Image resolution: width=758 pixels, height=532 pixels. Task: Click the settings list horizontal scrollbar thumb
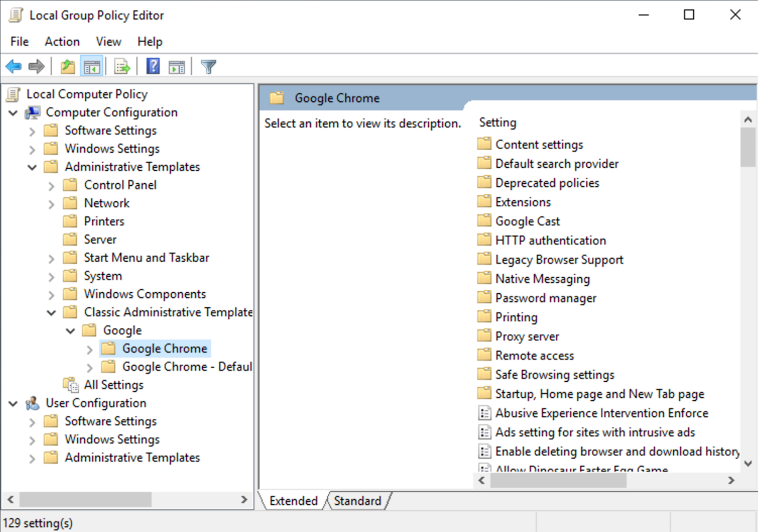558,480
